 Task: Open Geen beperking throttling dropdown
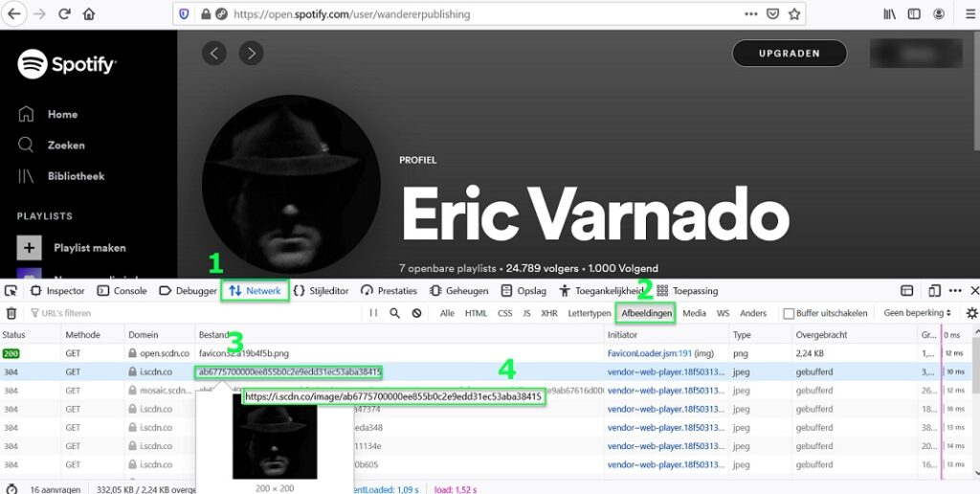click(917, 313)
